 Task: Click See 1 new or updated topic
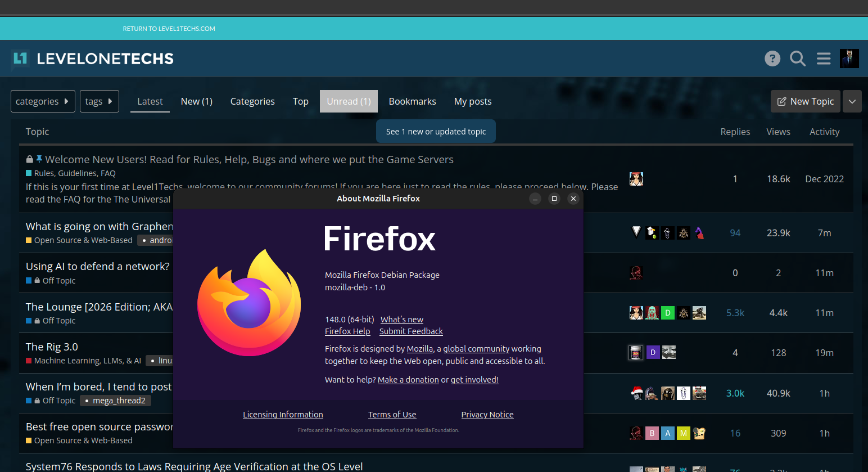[x=436, y=132]
